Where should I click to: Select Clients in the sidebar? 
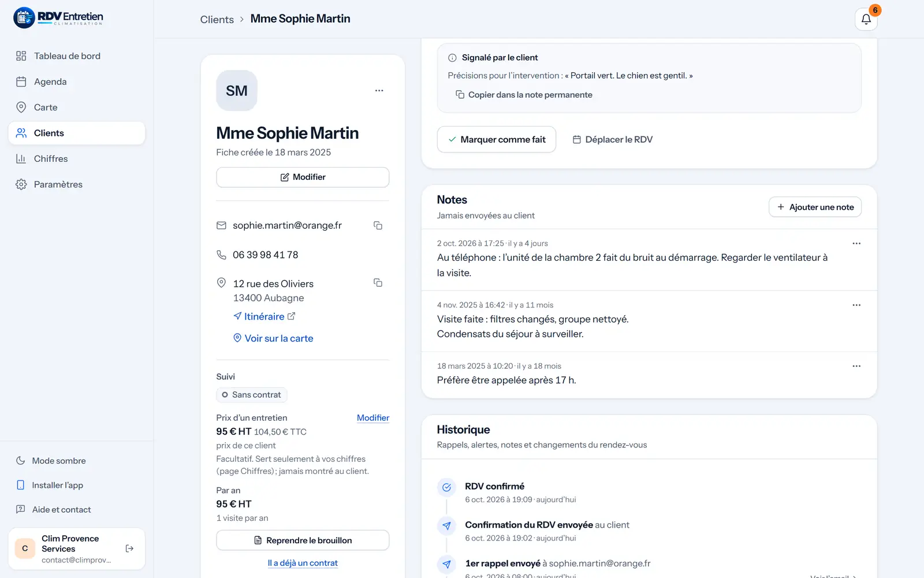point(77,133)
